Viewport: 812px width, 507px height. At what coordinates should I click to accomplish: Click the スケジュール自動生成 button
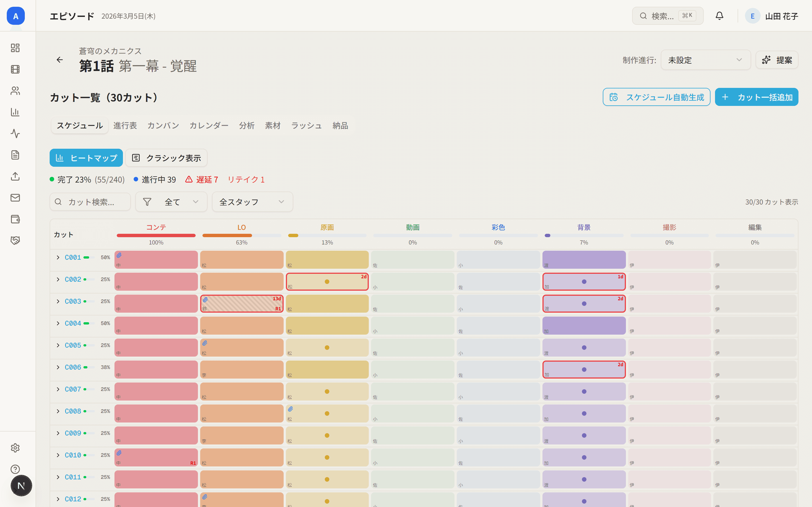point(656,97)
